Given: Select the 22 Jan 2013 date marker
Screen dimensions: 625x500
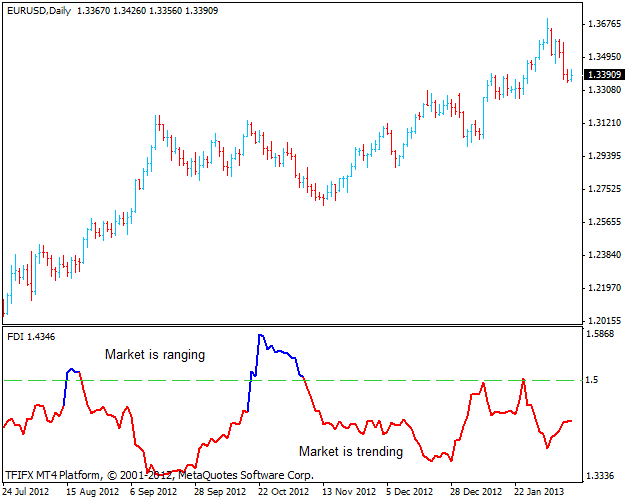Looking at the screenshot, I should coord(540,491).
